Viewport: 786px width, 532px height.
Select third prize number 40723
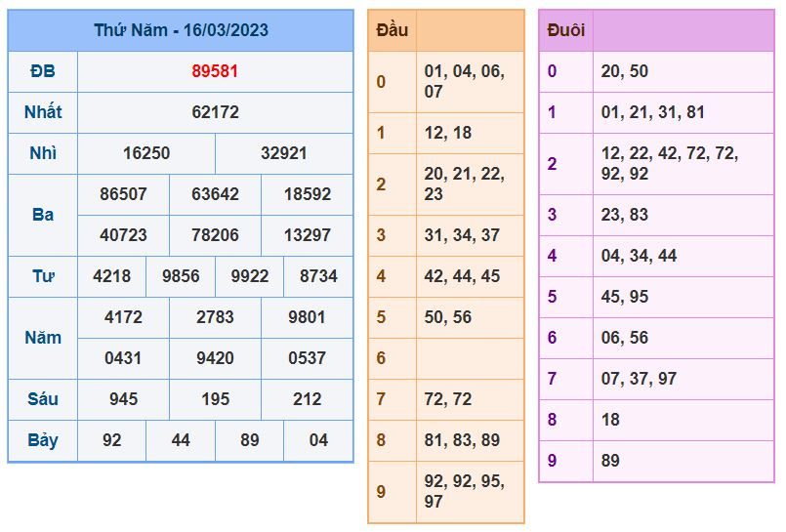pyautogui.click(x=123, y=235)
